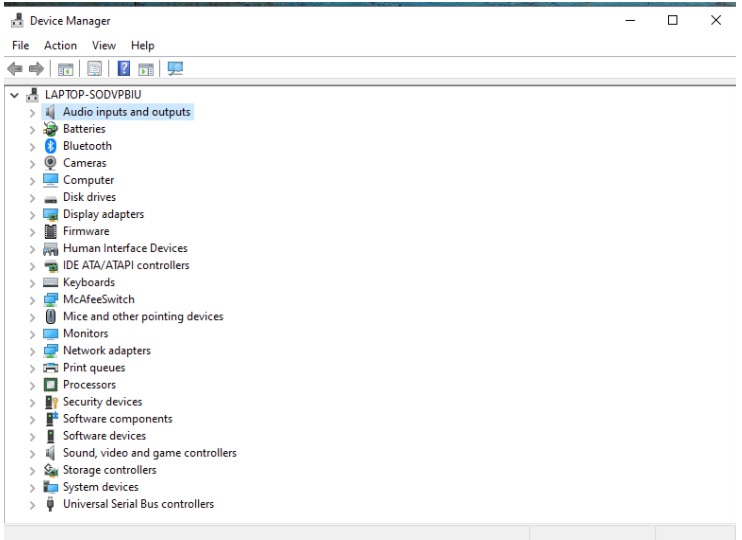Click the Human Interface Devices icon

pyautogui.click(x=50, y=248)
